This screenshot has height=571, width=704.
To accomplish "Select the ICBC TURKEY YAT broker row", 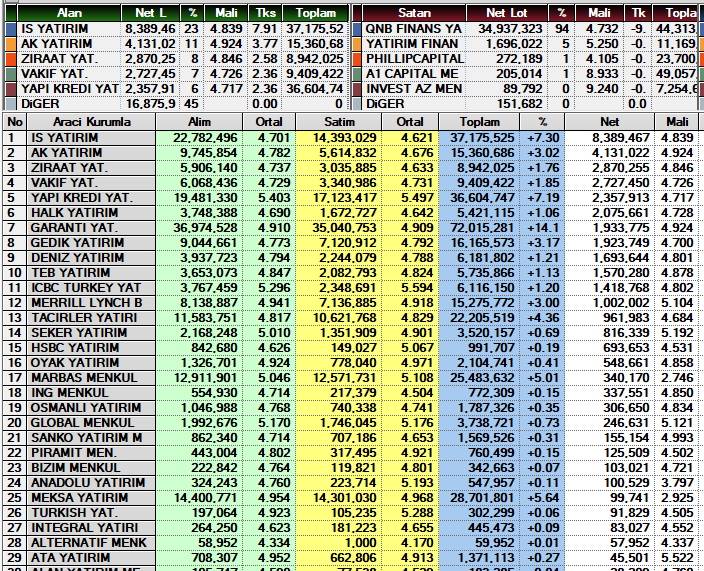I will (351, 288).
